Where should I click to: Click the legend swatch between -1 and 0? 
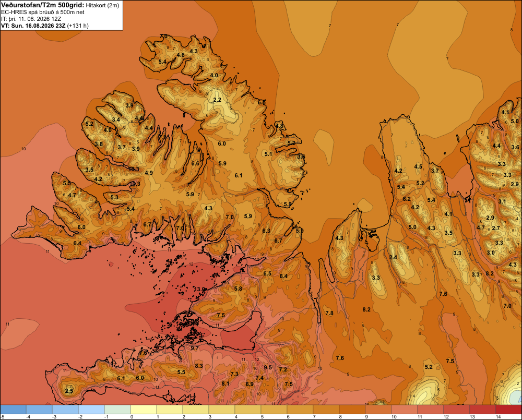pyautogui.click(x=117, y=409)
